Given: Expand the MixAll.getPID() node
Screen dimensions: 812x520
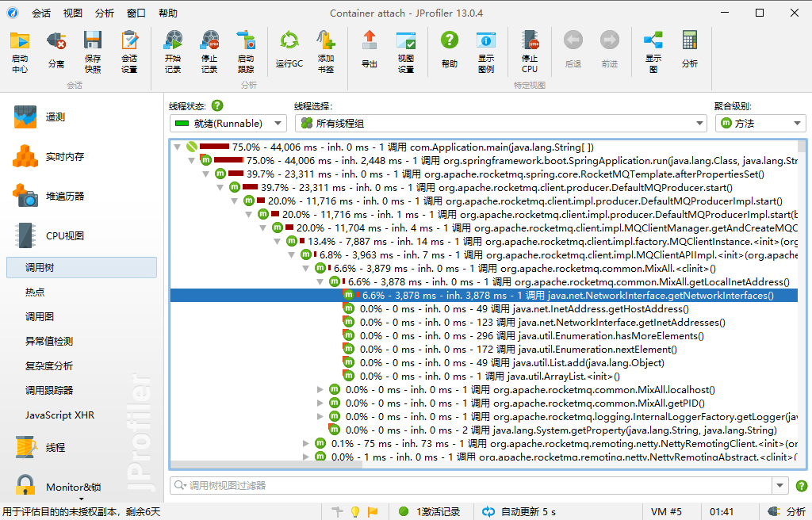Looking at the screenshot, I should pos(320,403).
